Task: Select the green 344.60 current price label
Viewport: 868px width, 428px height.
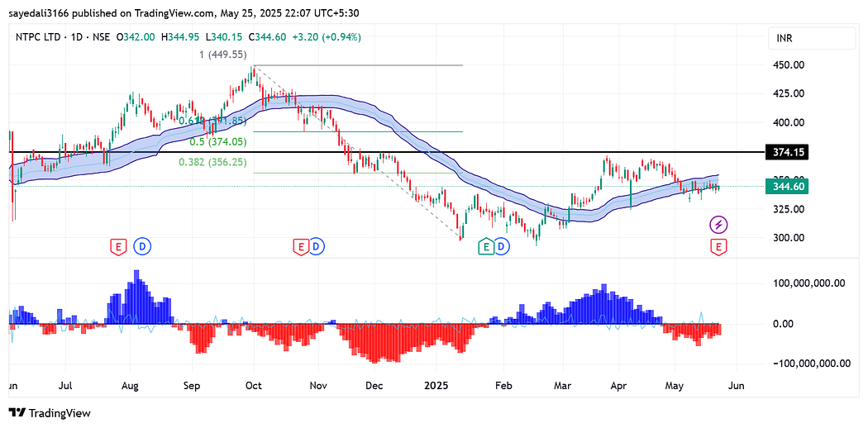Action: 786,187
